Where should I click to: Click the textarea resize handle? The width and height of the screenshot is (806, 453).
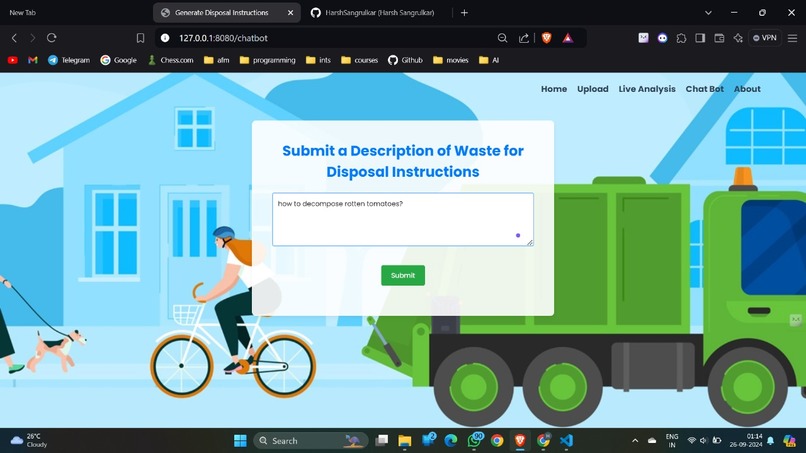click(530, 243)
